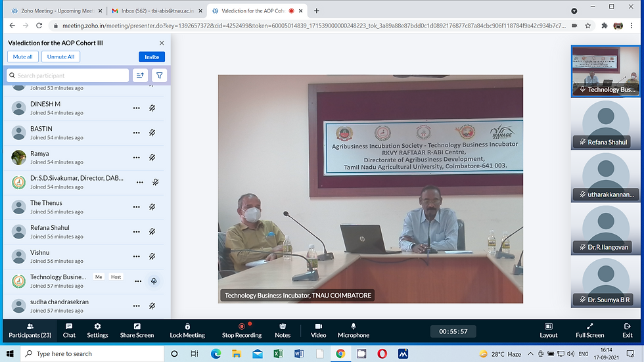Viewport: 644px width, 362px height.
Task: Open the Chat panel
Action: [69, 331]
